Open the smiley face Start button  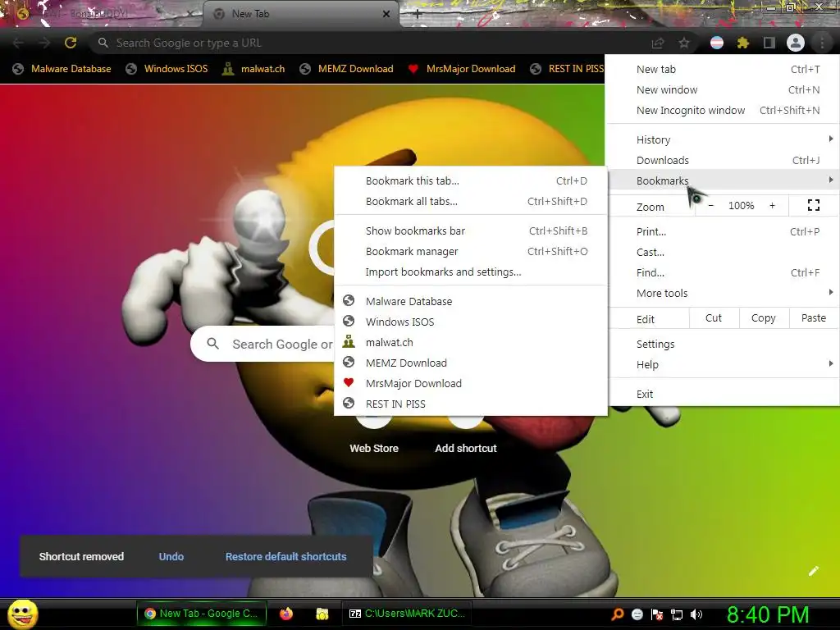coord(23,614)
